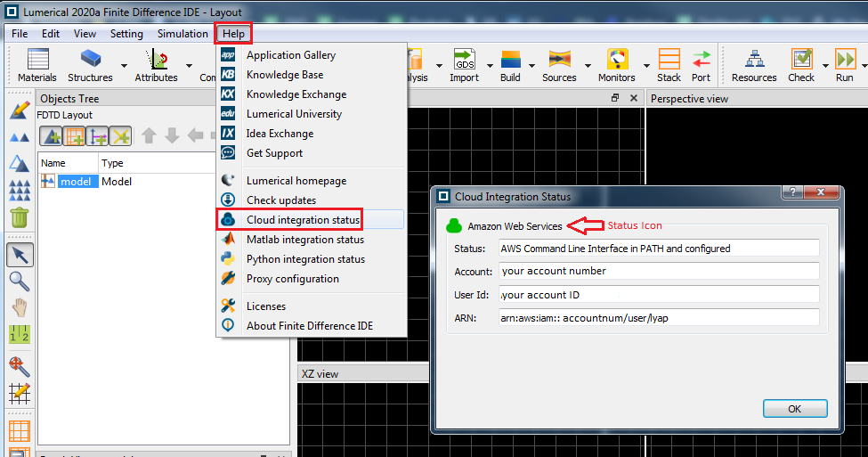
Task: Choose Lumerical homepage from Help menu
Action: [311, 181]
